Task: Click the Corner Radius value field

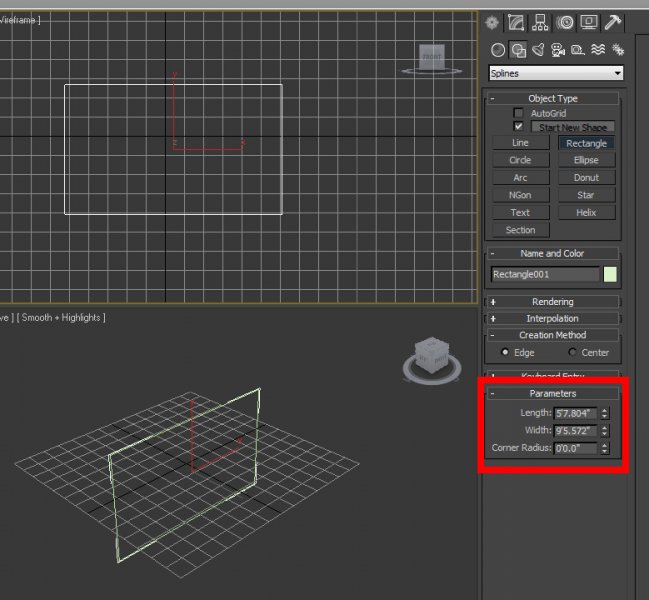Action: coord(576,448)
